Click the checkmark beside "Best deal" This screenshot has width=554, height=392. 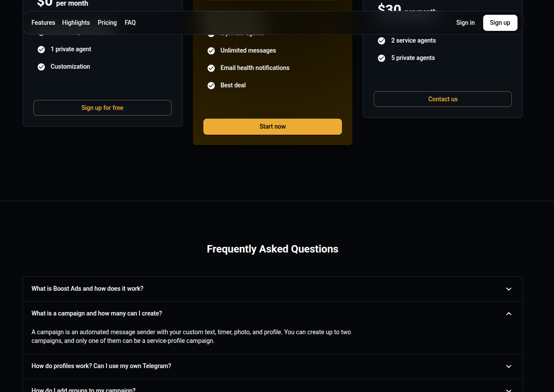[x=211, y=85]
